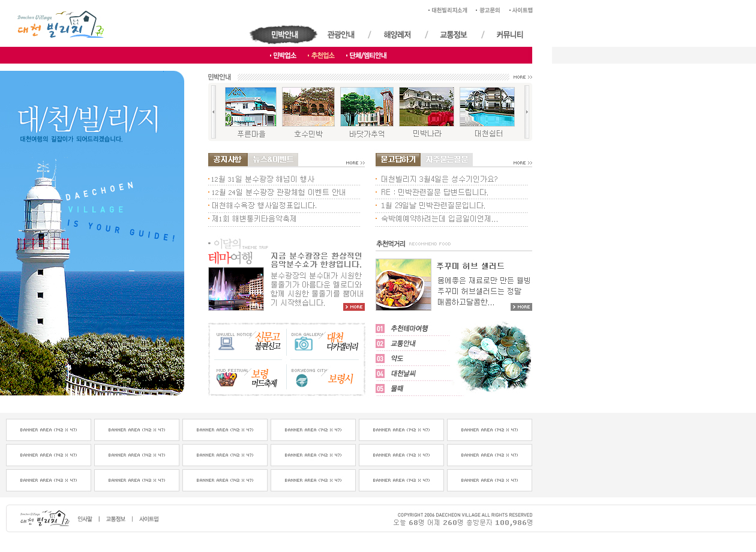Click the Daecheon Village logo at top

pyautogui.click(x=60, y=25)
